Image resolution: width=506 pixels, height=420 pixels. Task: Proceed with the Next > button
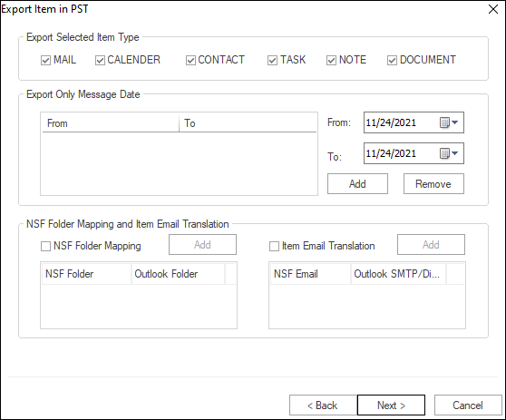tap(391, 405)
